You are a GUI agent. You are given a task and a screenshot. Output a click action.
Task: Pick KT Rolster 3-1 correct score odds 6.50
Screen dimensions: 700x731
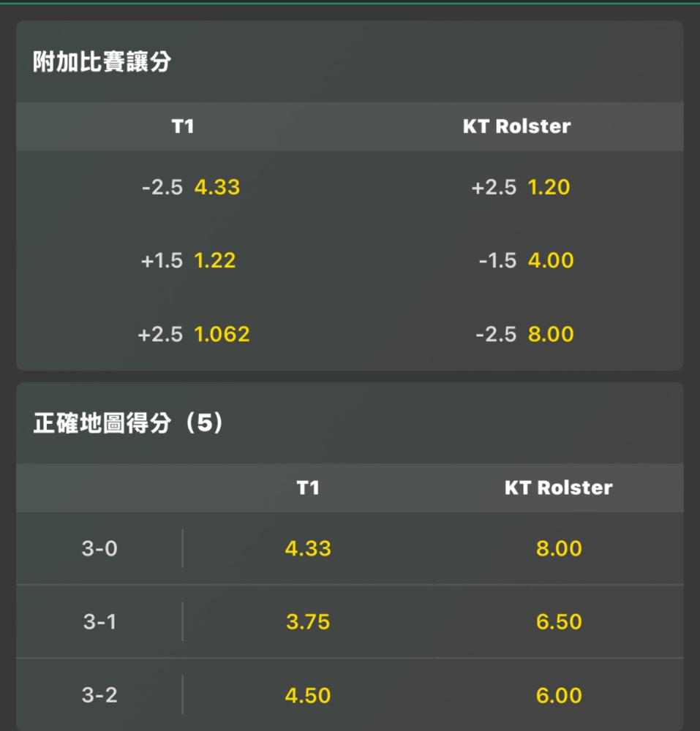559,621
